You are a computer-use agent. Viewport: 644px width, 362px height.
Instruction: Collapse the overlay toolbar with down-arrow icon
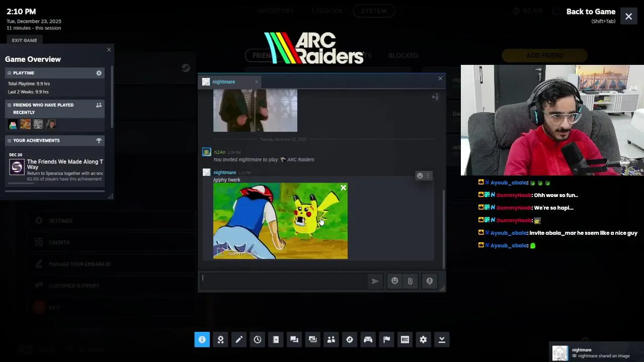point(442,340)
